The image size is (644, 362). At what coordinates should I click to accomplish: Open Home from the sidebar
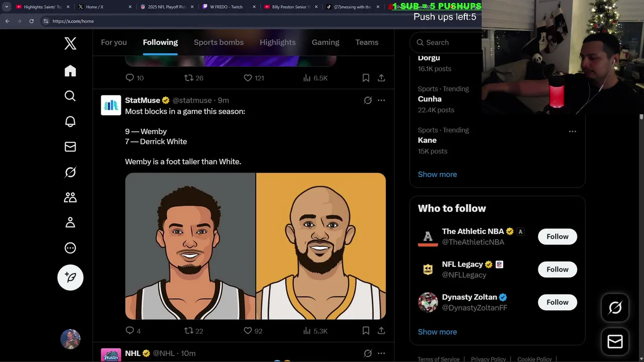70,71
